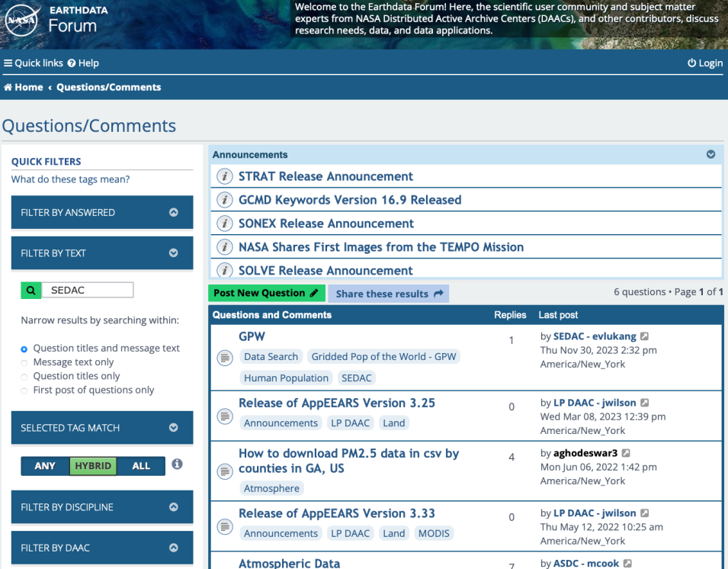The width and height of the screenshot is (728, 569).
Task: Open the SOLVE Release Announcement link
Action: click(x=326, y=270)
